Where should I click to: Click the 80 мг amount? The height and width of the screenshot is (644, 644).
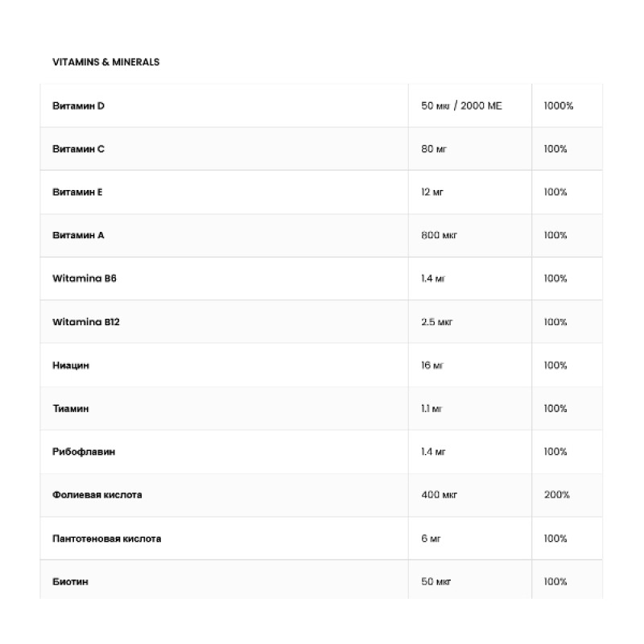[x=433, y=149]
